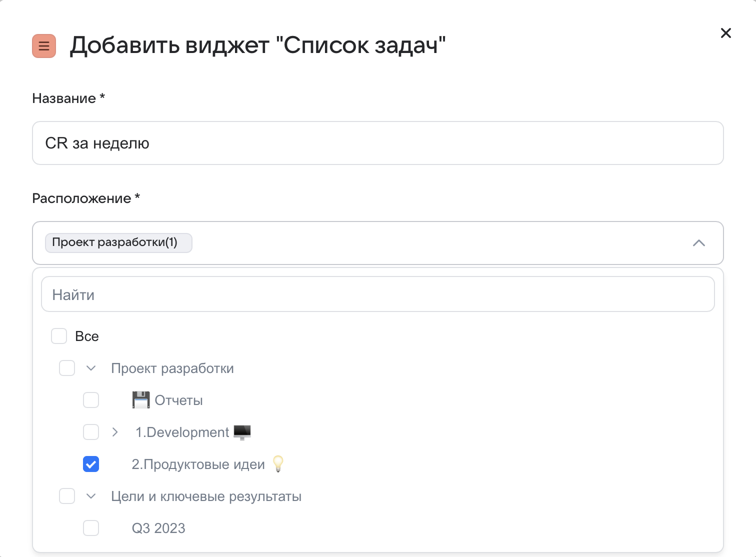Click the "CR за неделю" name field
Screen dimensions: 756x557
click(377, 143)
